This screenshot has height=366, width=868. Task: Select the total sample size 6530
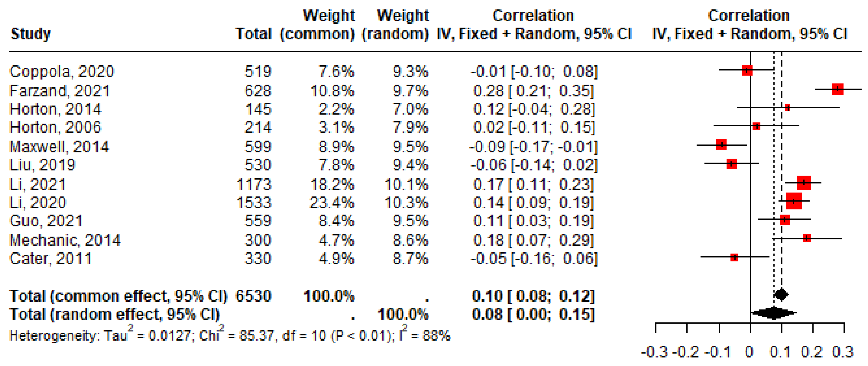253,296
